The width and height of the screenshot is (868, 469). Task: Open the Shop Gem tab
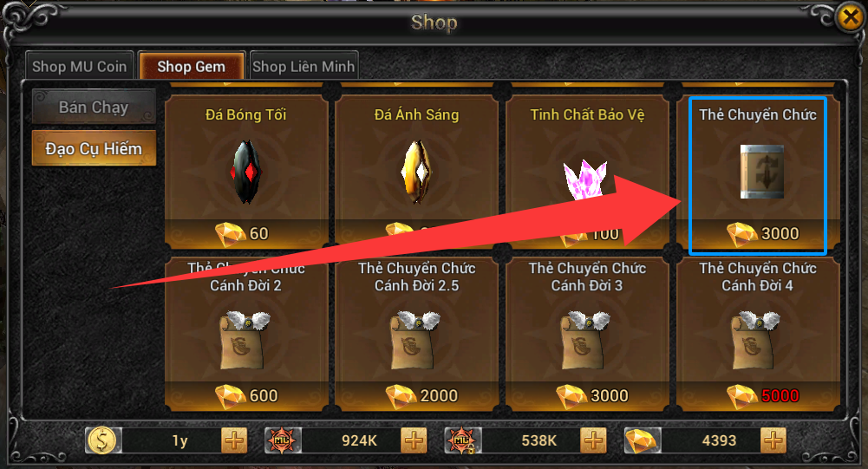click(192, 66)
